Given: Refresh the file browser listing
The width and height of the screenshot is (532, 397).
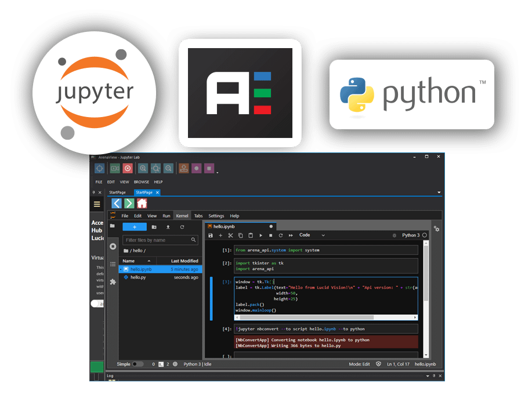Looking at the screenshot, I should coord(182,227).
